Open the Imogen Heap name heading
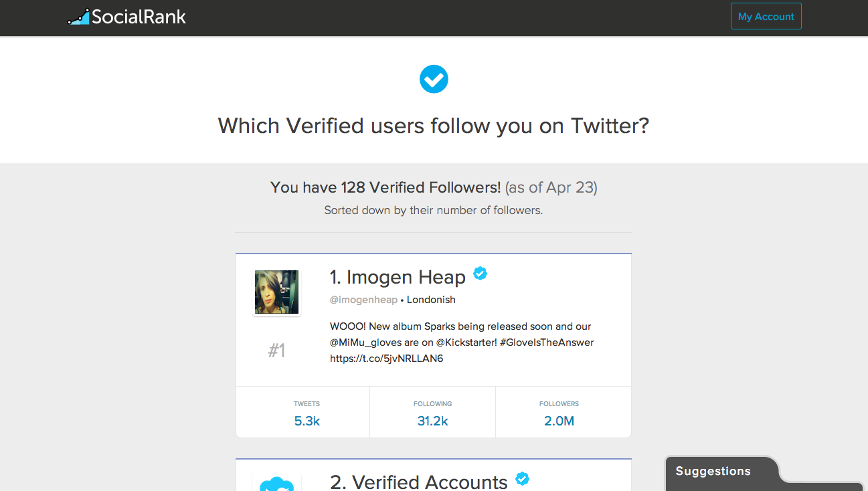868x491 pixels. click(398, 277)
